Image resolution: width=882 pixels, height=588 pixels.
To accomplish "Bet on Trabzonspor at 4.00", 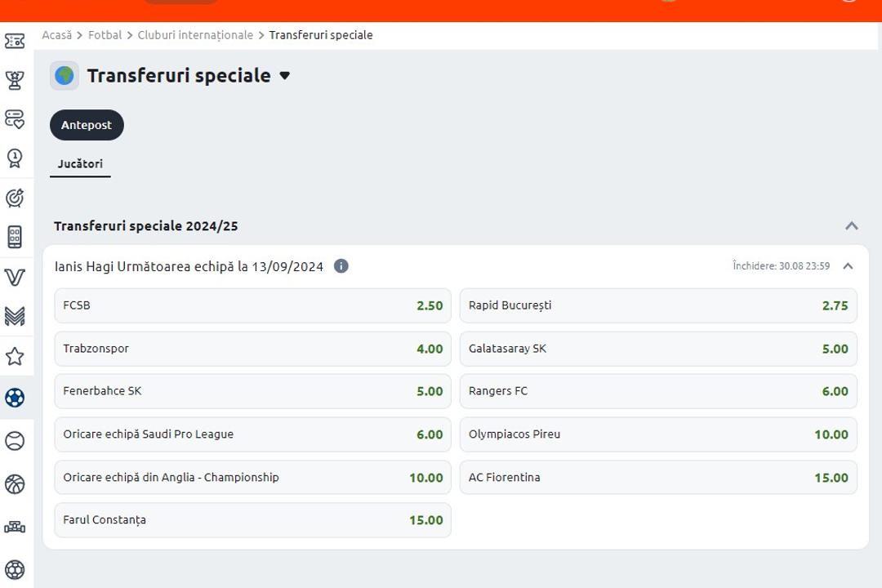I will point(252,349).
